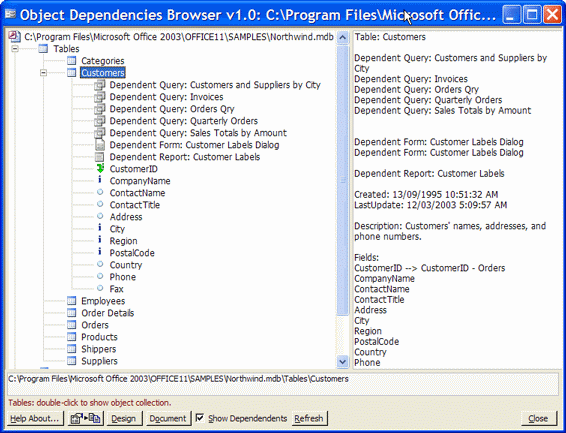Select the Orders table in tree
The height and width of the screenshot is (433, 566).
pos(95,325)
